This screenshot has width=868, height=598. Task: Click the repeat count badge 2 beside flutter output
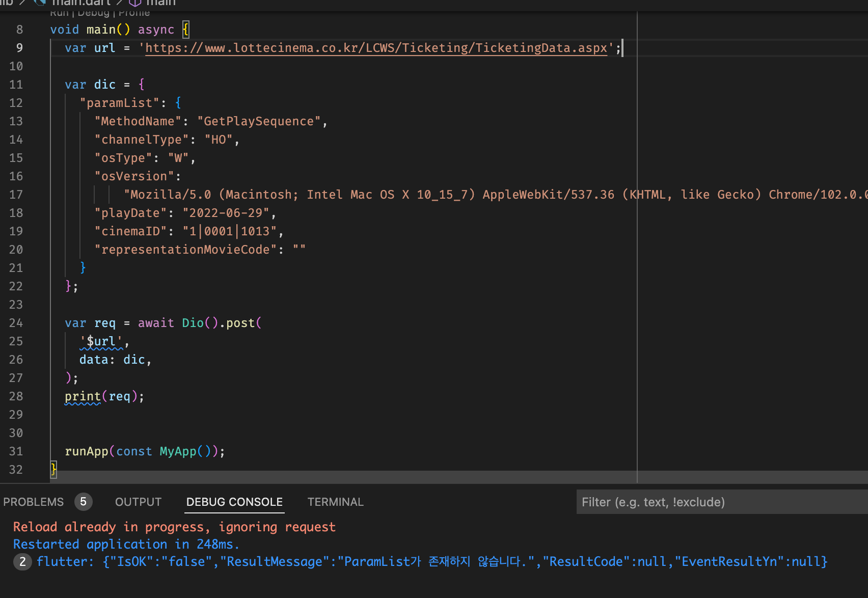[22, 562]
